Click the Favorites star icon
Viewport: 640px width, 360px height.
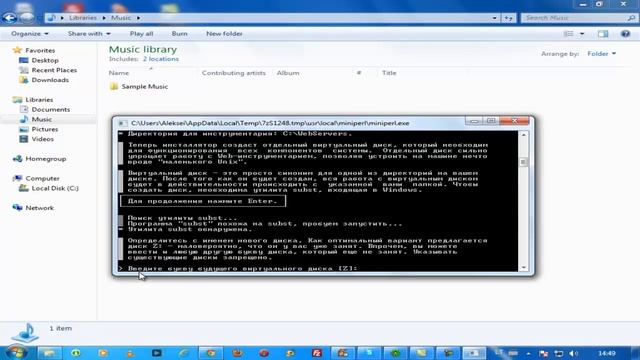17,50
